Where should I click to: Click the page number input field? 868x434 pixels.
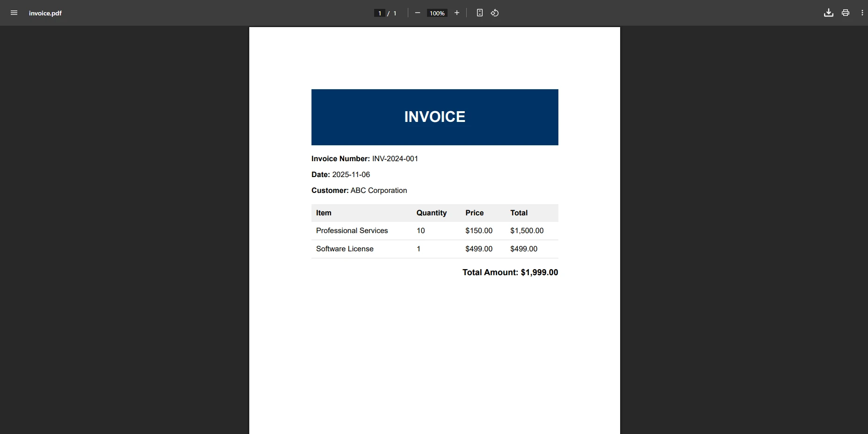click(379, 13)
